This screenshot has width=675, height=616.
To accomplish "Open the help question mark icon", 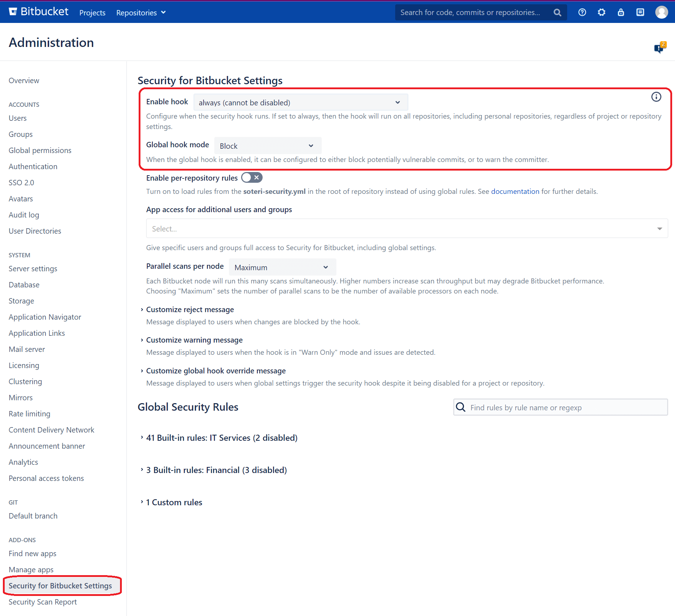I will [582, 13].
